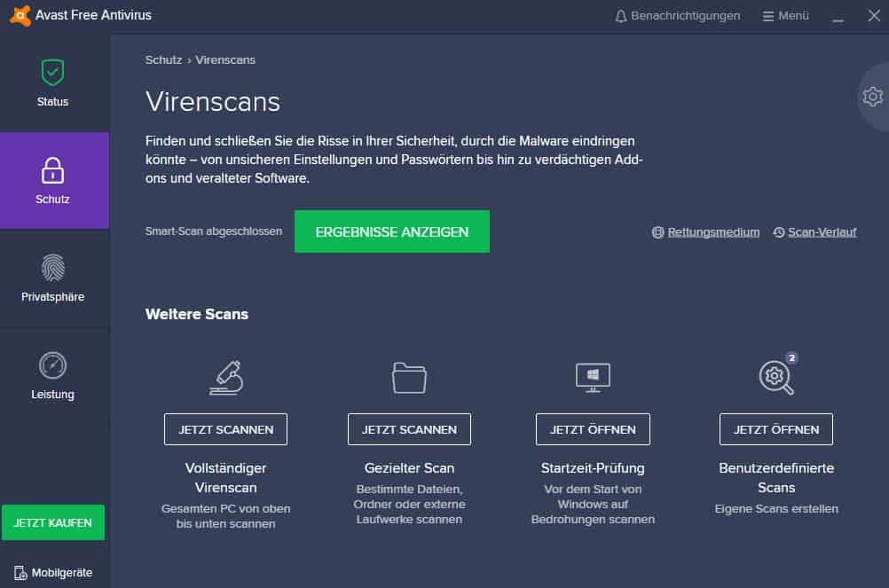This screenshot has height=588, width=889.
Task: Click the custom scans magnifier gear icon
Action: click(776, 378)
